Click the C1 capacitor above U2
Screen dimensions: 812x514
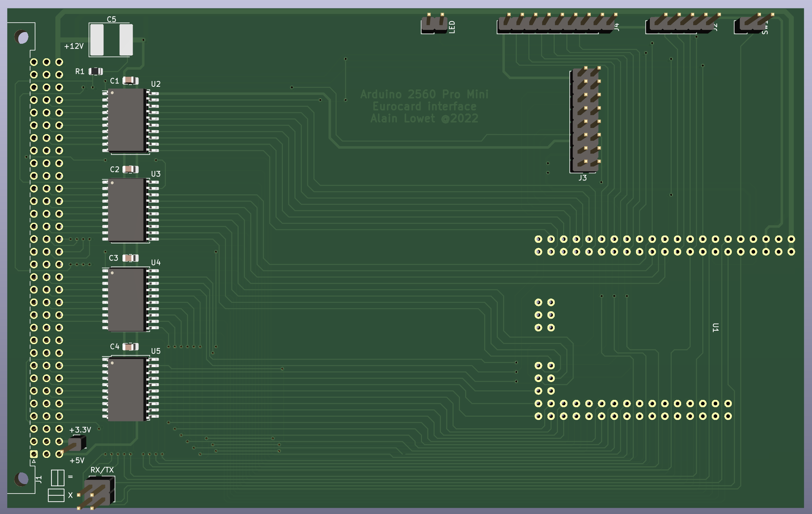[x=130, y=79]
